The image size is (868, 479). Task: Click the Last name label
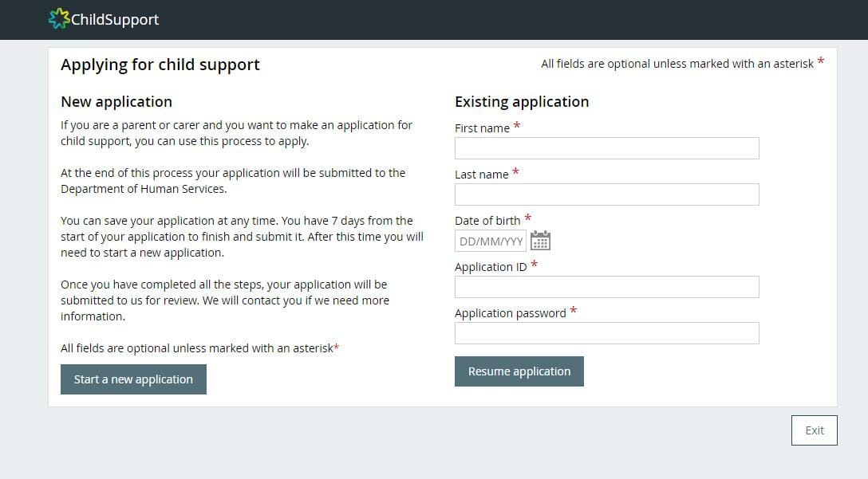click(x=482, y=175)
